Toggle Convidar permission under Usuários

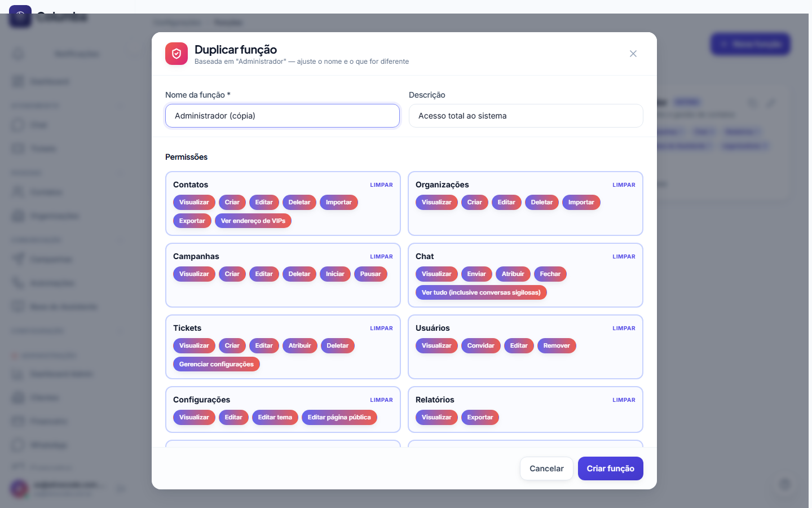pyautogui.click(x=480, y=345)
